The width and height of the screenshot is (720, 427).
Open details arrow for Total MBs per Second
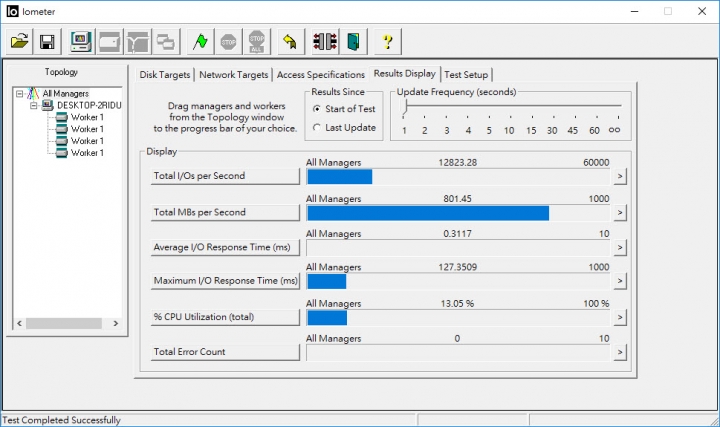point(620,213)
